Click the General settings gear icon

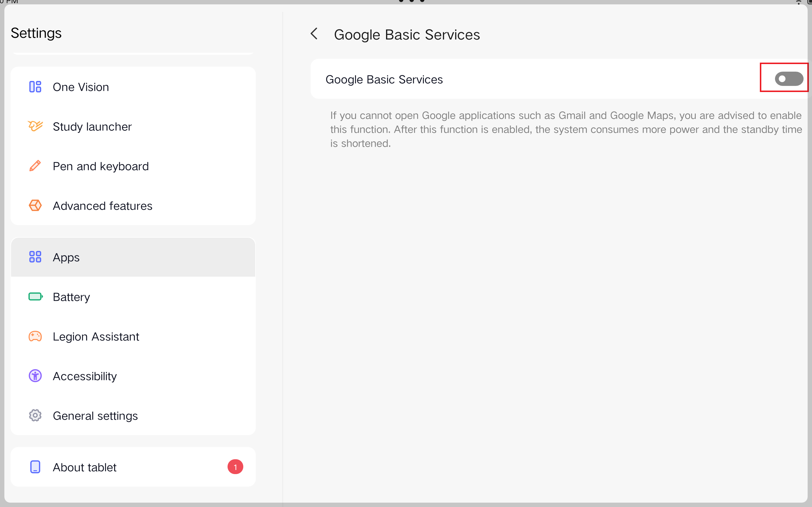35,416
